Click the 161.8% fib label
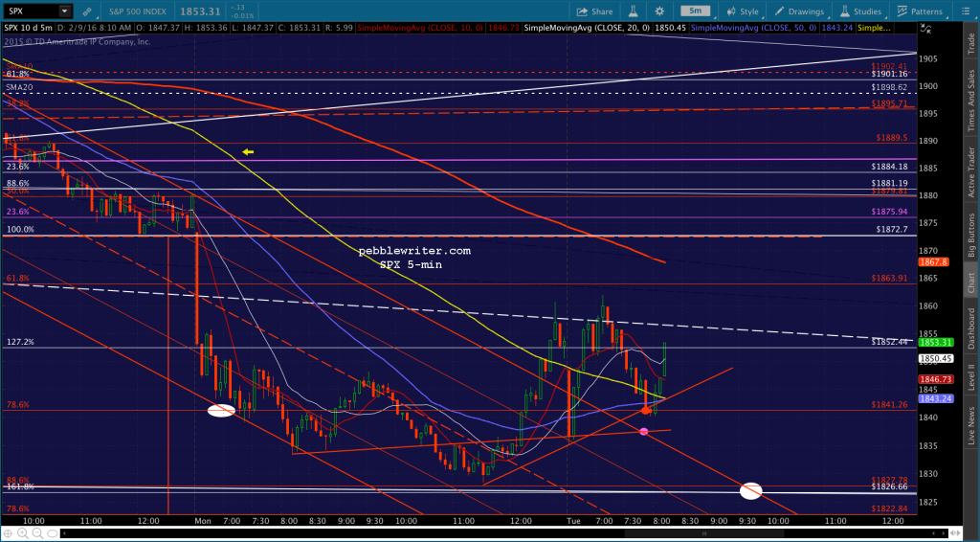The width and height of the screenshot is (980, 542). tap(21, 486)
